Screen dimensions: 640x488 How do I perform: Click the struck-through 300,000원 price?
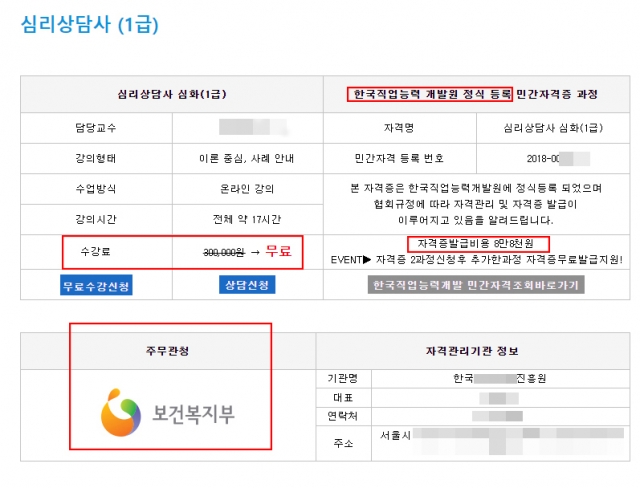pos(224,253)
